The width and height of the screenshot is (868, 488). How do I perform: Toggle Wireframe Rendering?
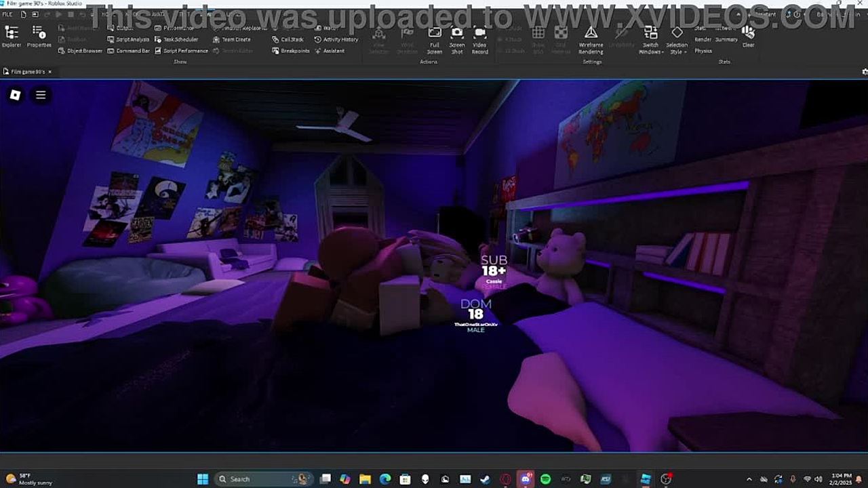591,39
